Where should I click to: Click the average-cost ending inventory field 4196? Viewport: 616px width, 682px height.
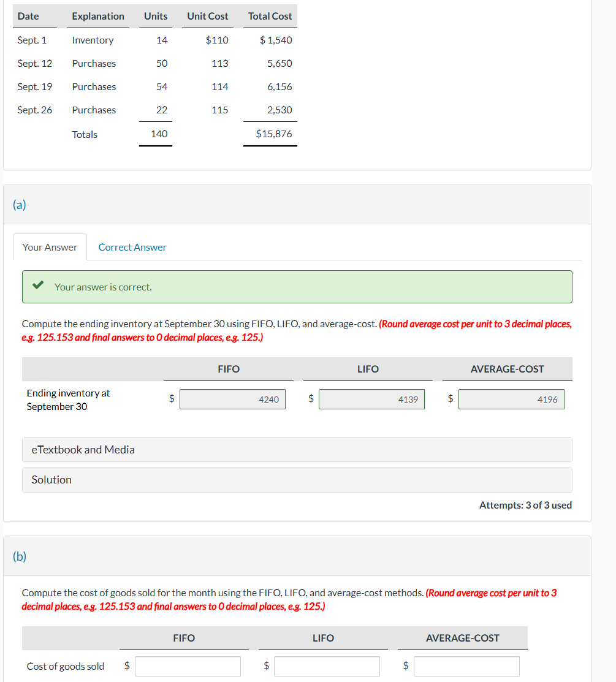[511, 400]
